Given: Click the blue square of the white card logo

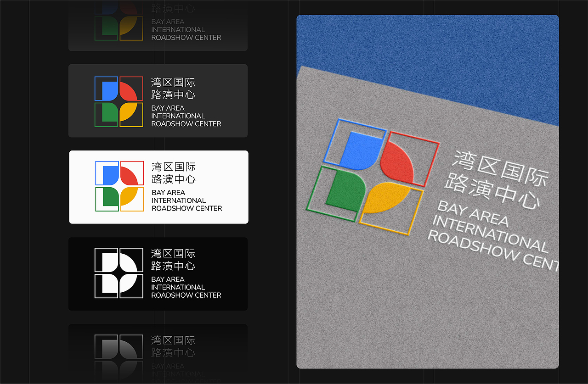Looking at the screenshot, I should tap(107, 173).
